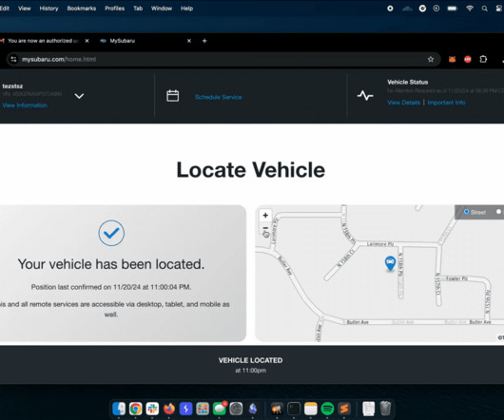504x420 pixels.
Task: Click the play-circle icon in menu bar
Action: [x=436, y=9]
